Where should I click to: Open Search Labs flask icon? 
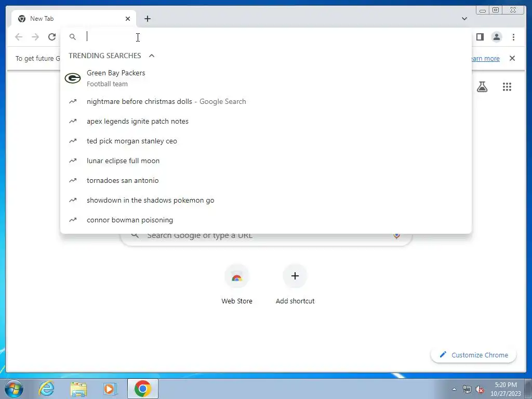(x=482, y=87)
